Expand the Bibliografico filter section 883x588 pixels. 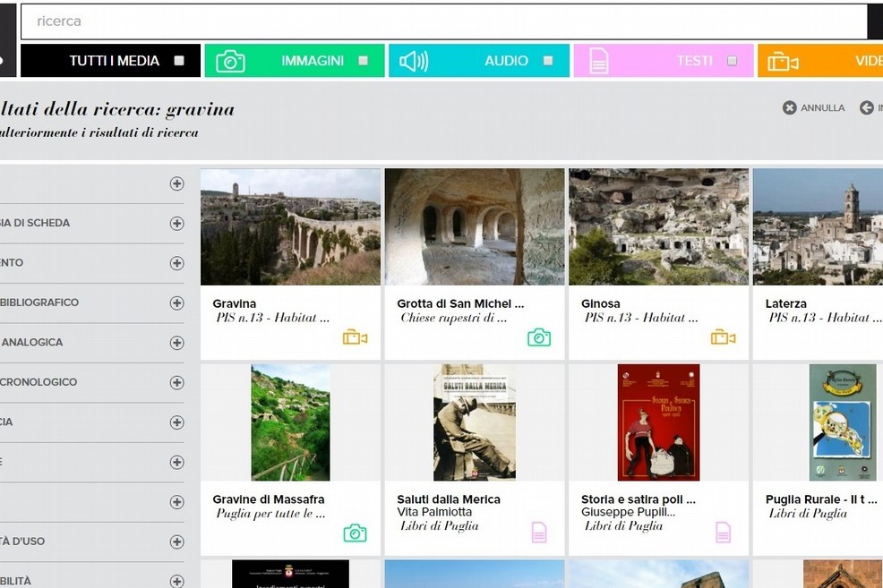point(176,303)
